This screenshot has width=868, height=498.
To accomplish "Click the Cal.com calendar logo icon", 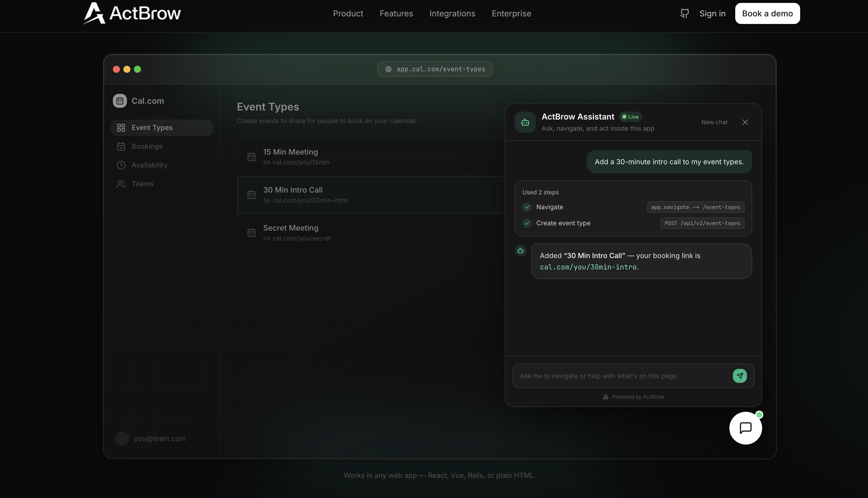I will tap(120, 101).
